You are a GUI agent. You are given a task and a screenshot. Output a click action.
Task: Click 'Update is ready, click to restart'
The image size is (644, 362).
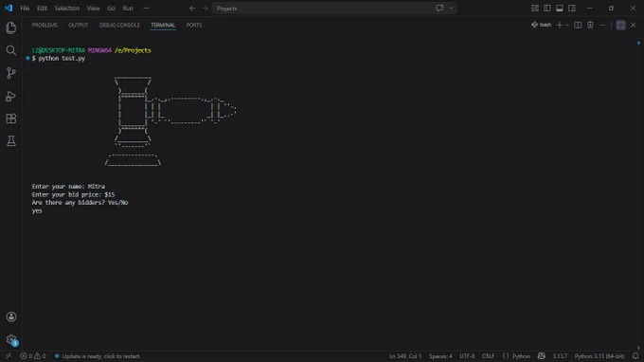coord(98,356)
